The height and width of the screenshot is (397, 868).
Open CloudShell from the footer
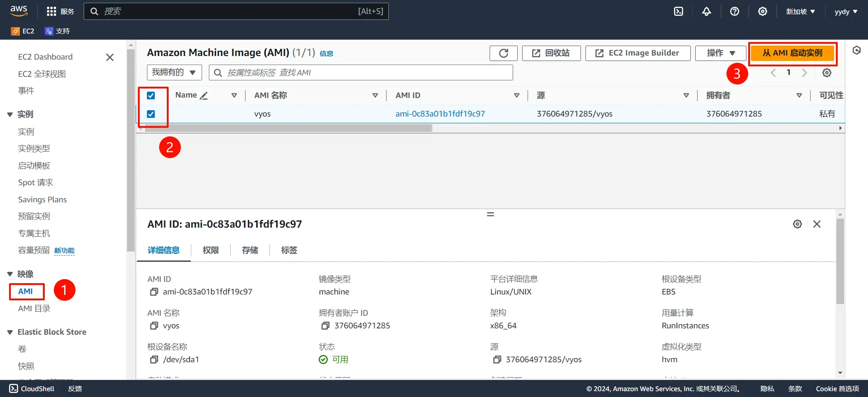32,389
